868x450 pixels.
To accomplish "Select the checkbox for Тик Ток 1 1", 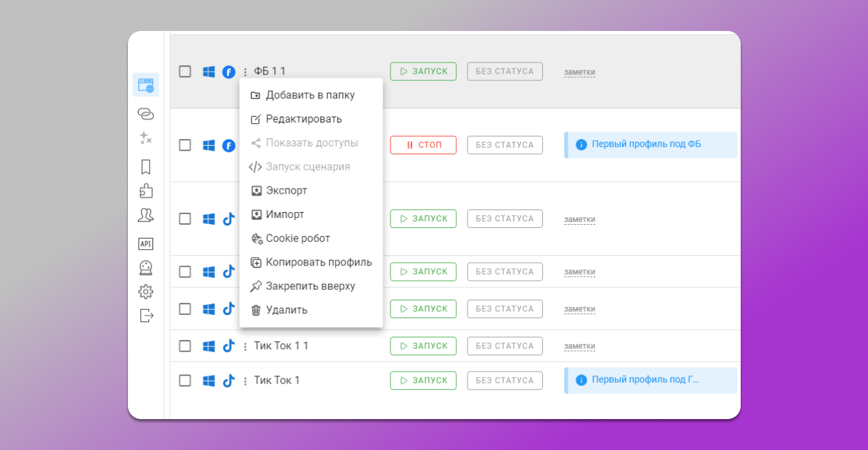I will (x=185, y=346).
